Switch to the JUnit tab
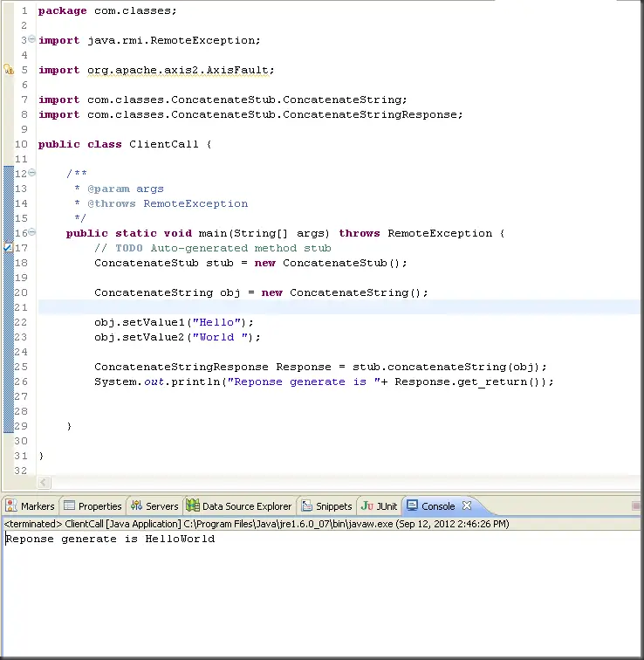The image size is (644, 660). 379,505
